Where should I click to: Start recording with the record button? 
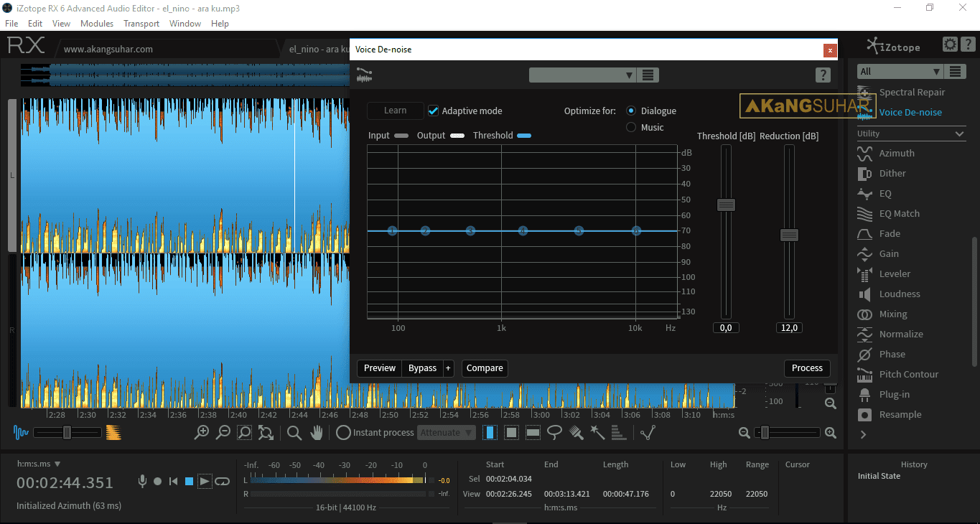(x=157, y=481)
